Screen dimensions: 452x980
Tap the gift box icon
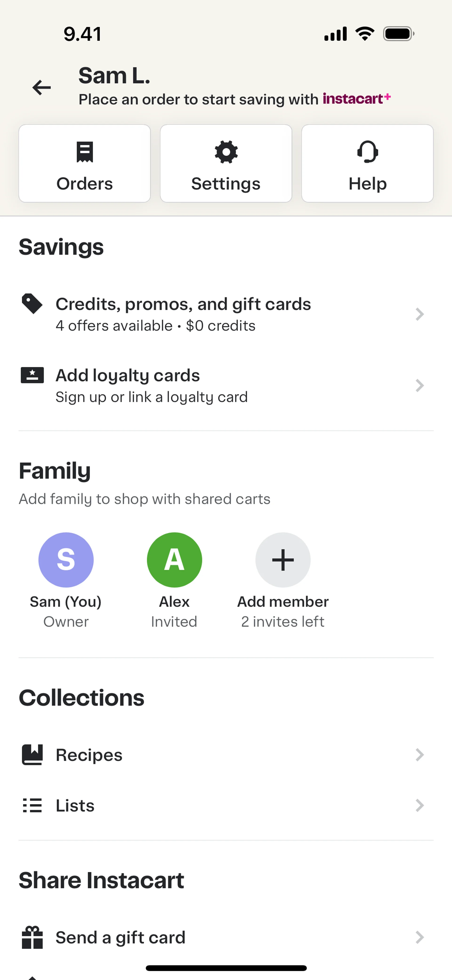pyautogui.click(x=32, y=937)
